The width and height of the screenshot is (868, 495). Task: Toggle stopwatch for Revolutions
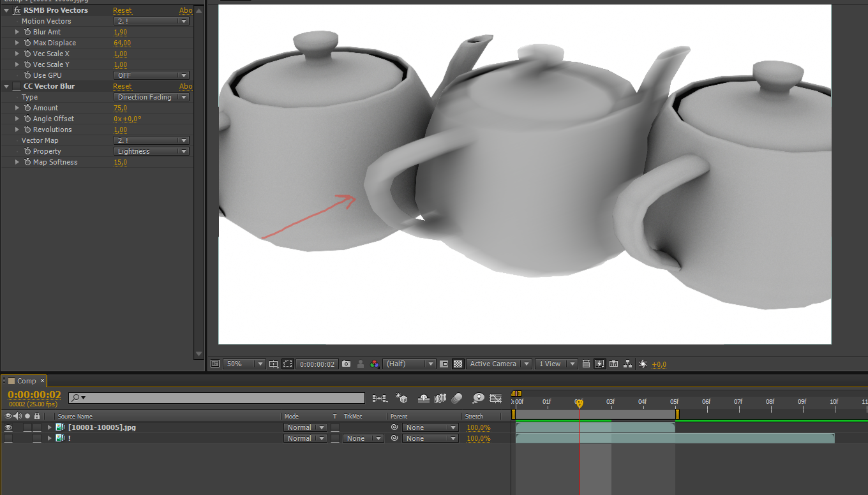[x=27, y=129]
